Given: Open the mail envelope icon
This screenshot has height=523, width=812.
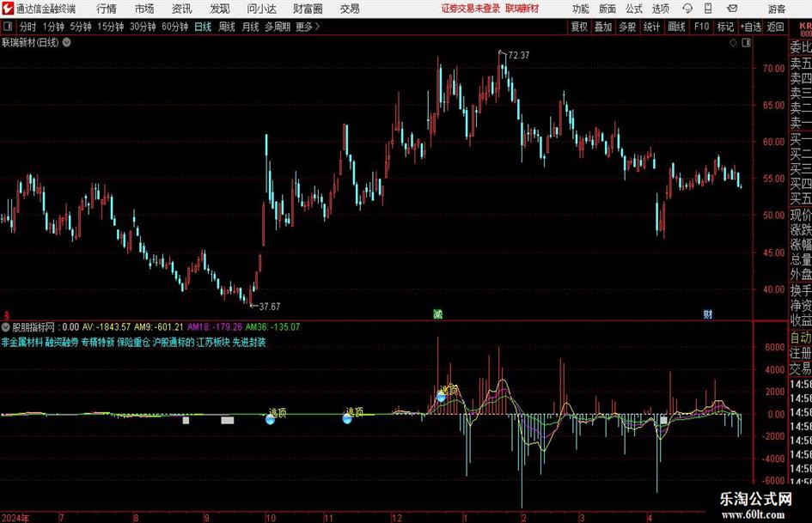Looking at the screenshot, I should pos(732,9).
